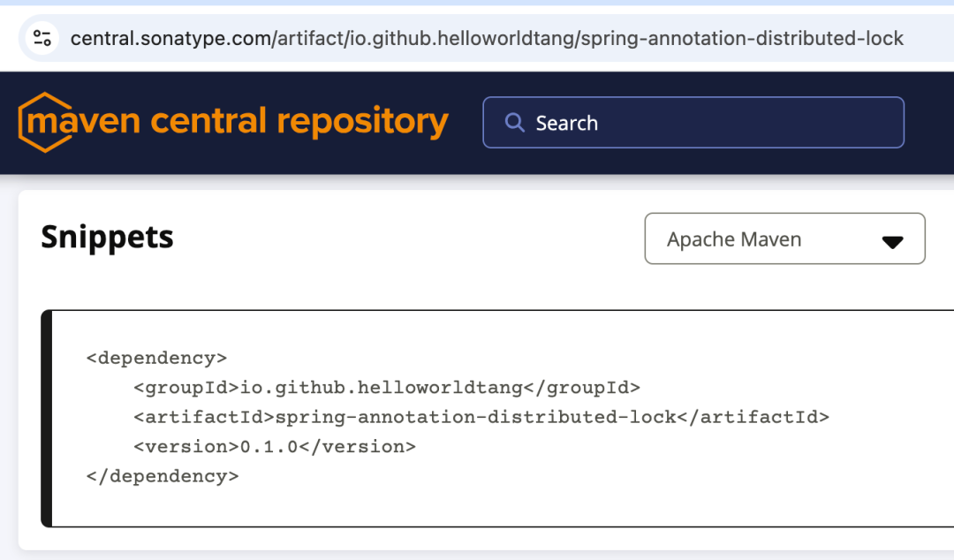The image size is (954, 560).
Task: Click the magnifying glass search icon
Action: coord(514,123)
